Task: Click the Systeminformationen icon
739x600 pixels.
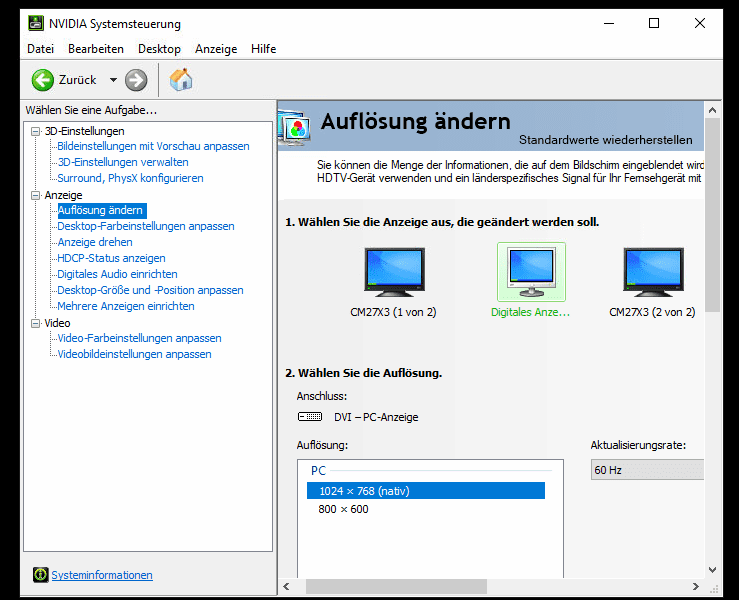Action: pos(41,575)
